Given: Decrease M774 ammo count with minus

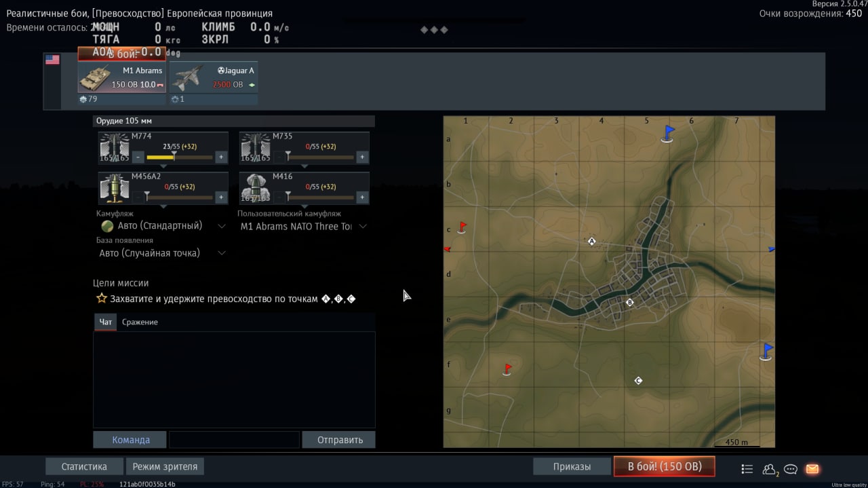Looking at the screenshot, I should coord(138,157).
